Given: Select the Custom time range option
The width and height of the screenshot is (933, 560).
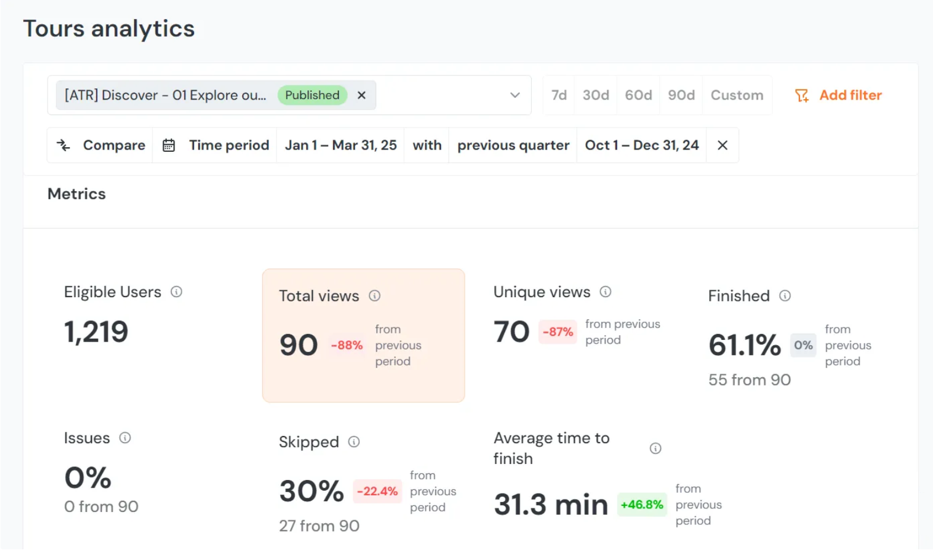Looking at the screenshot, I should [737, 96].
